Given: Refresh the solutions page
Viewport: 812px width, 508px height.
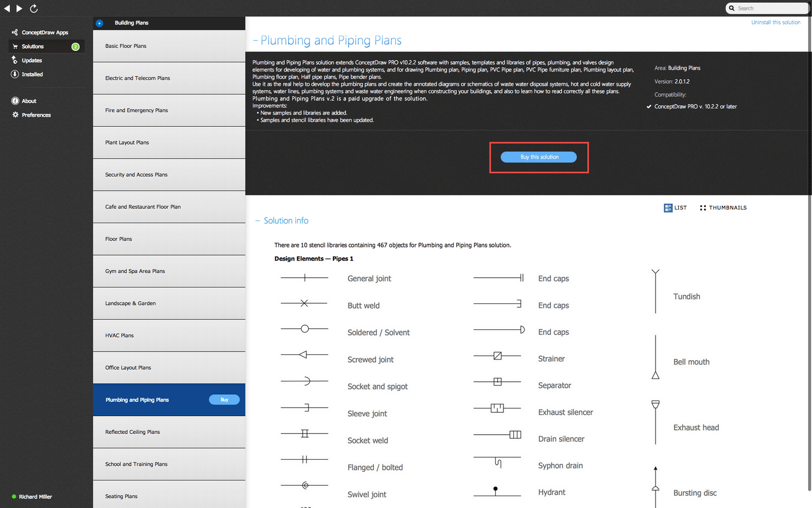Looking at the screenshot, I should (x=34, y=8).
